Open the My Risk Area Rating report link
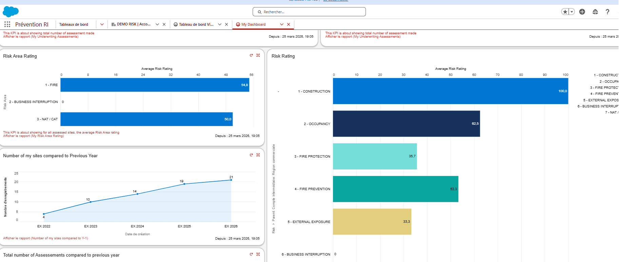This screenshot has height=262, width=644. (x=34, y=136)
